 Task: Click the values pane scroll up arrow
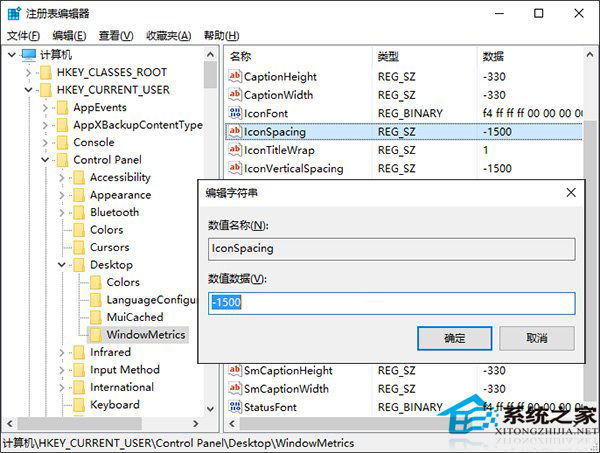(590, 55)
